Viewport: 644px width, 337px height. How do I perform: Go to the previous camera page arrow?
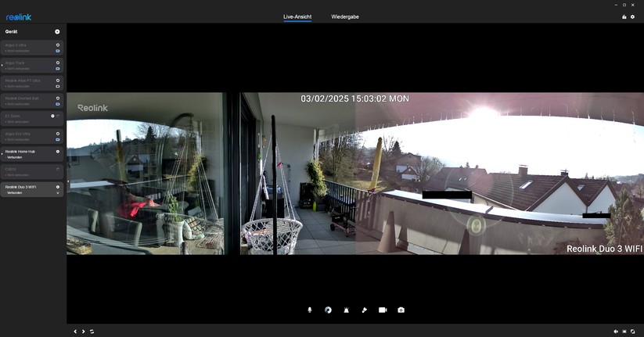[x=75, y=332]
